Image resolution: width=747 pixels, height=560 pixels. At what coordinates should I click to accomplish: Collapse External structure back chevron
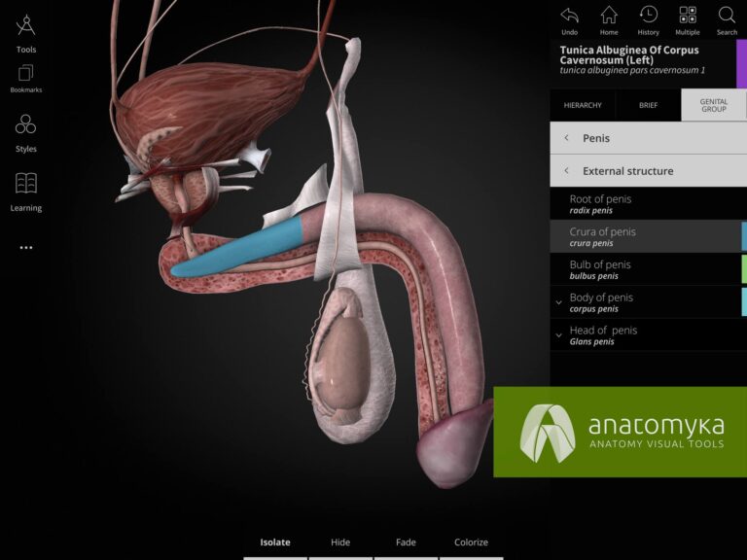pyautogui.click(x=566, y=171)
